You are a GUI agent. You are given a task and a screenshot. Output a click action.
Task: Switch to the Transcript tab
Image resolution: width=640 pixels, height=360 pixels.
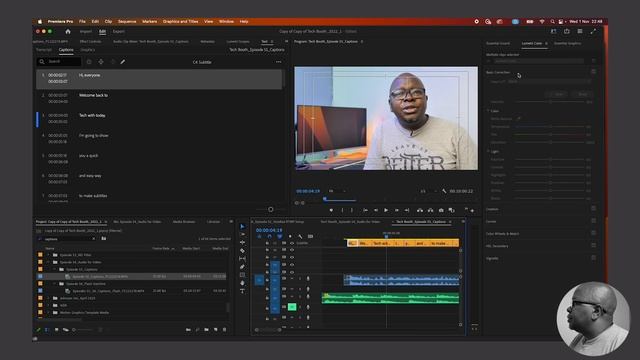(44, 50)
